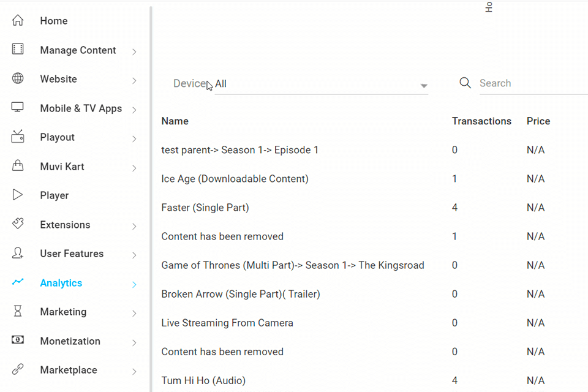Click the Muvi Kart shopping bag icon
This screenshot has width=588, height=392.
18,166
